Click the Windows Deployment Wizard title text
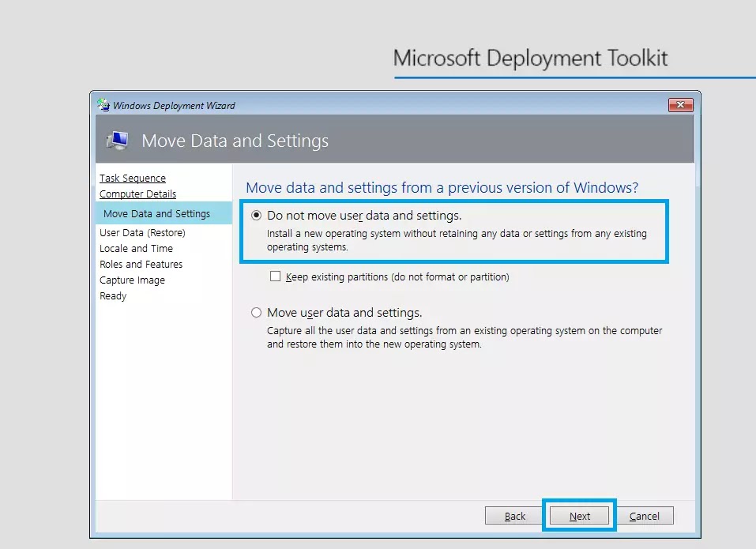756x549 pixels. pos(174,106)
